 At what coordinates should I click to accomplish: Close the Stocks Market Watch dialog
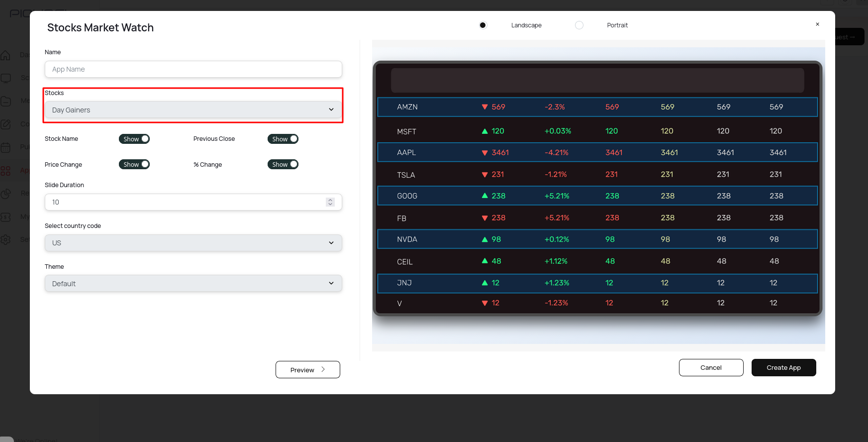[x=817, y=24]
